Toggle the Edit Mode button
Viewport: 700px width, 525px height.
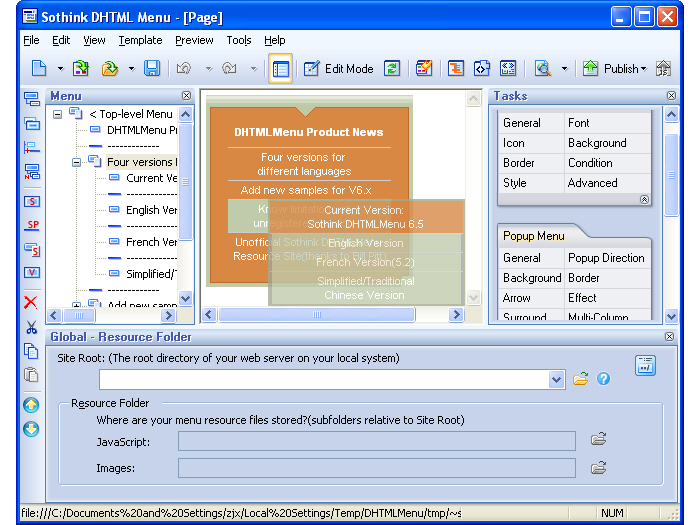click(338, 69)
